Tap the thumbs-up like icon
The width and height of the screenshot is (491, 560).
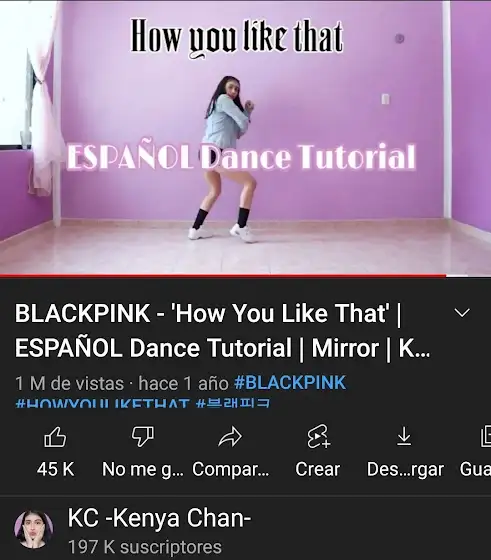click(55, 436)
